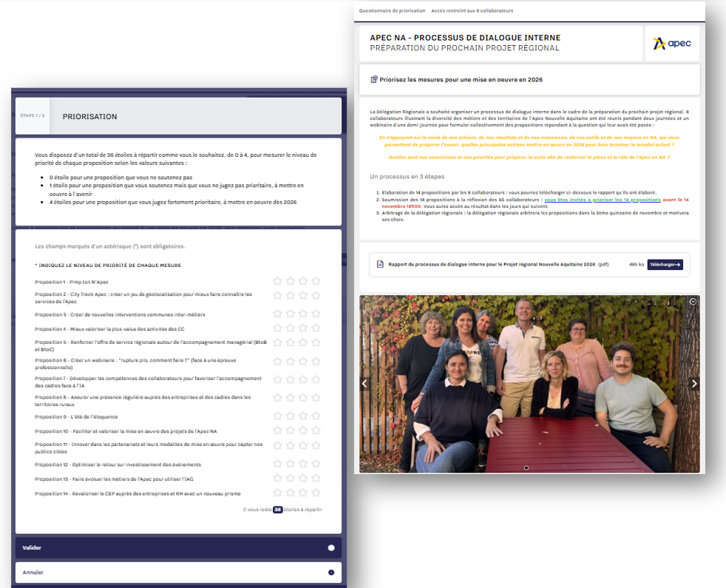Rate Proposition 12 retour sur investissement one star
The width and height of the screenshot is (726, 588).
click(277, 463)
